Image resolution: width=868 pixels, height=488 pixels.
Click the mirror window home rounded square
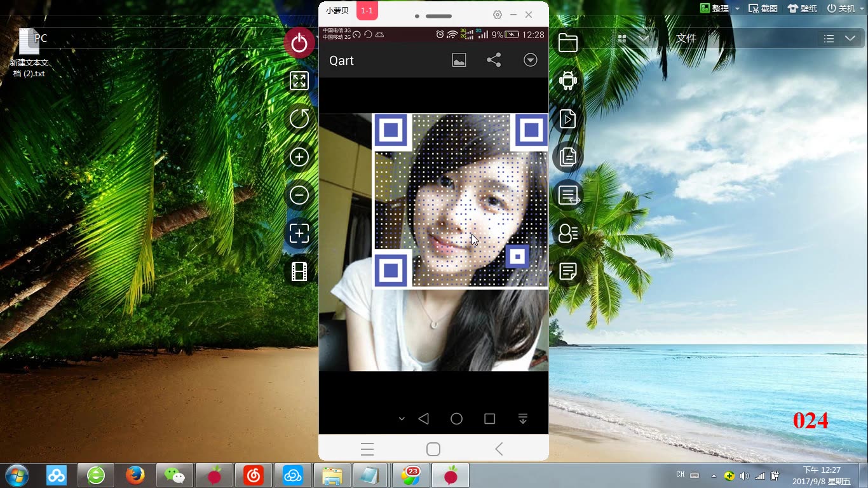pos(433,449)
